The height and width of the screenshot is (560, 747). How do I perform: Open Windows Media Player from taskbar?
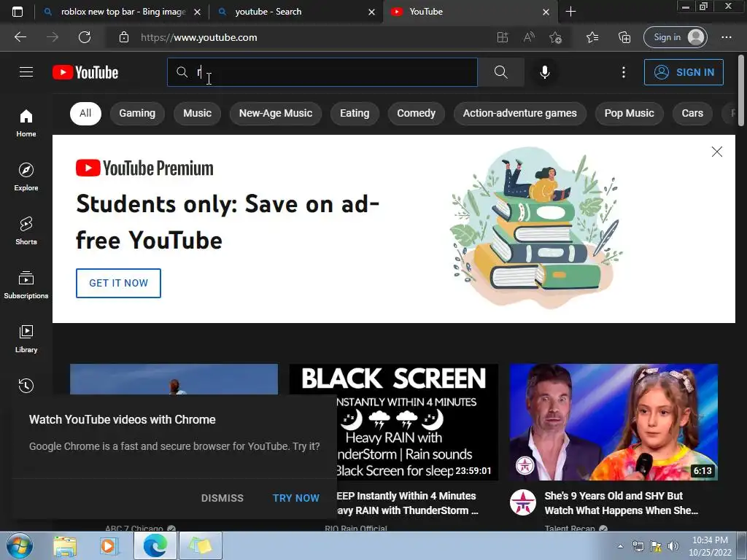pyautogui.click(x=108, y=545)
